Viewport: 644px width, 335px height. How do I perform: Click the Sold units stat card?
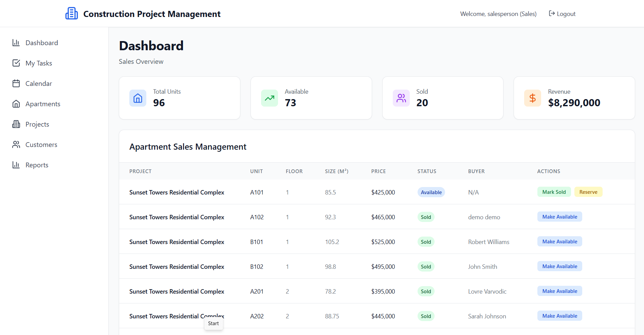tap(442, 98)
